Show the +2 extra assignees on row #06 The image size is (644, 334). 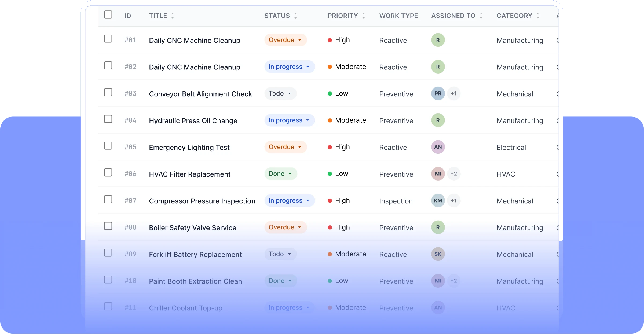click(454, 174)
